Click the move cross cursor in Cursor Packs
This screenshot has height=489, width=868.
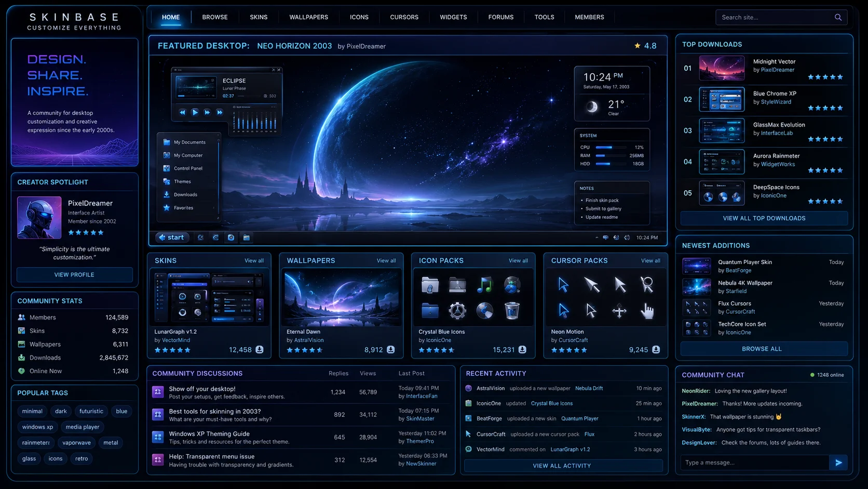point(619,311)
